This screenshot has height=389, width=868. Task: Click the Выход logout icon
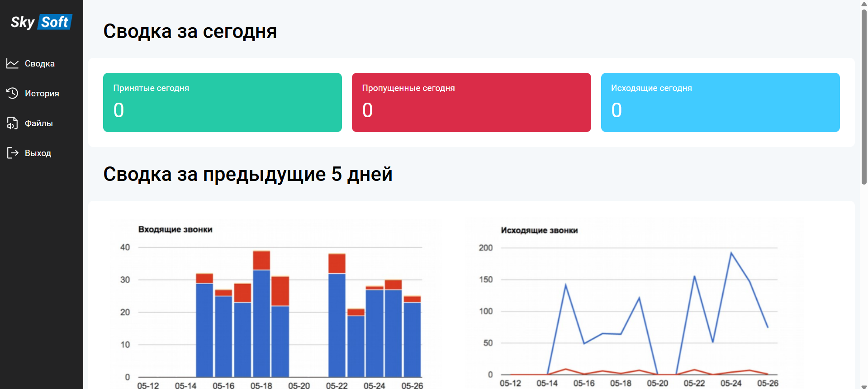tap(13, 153)
